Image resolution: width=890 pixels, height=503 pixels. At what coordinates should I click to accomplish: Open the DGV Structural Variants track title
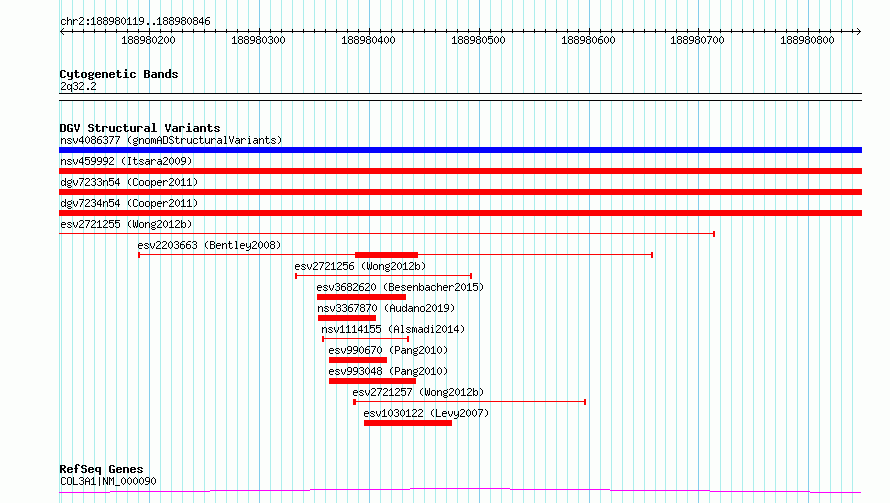click(140, 128)
